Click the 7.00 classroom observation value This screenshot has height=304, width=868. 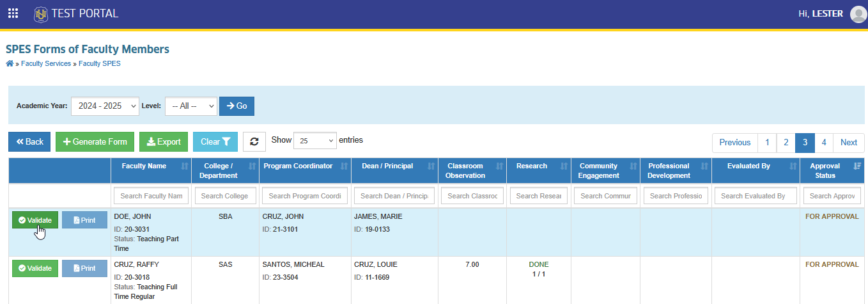(x=472, y=264)
